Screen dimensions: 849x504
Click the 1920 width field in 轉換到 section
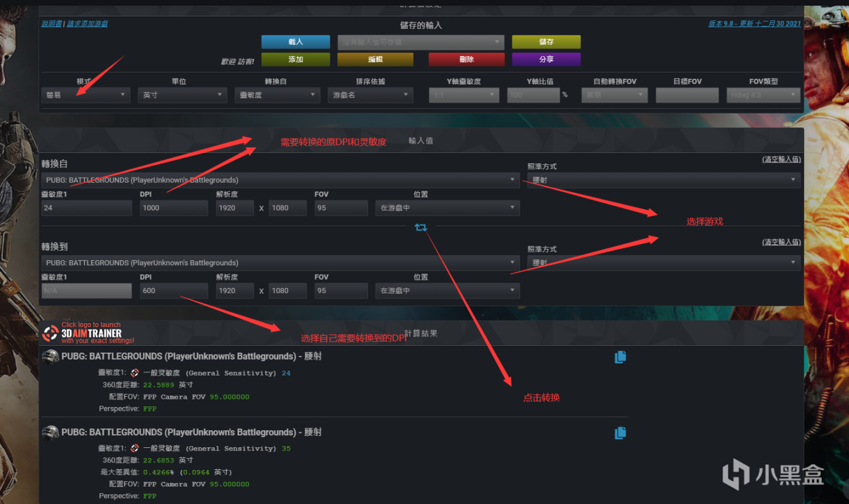pyautogui.click(x=234, y=290)
